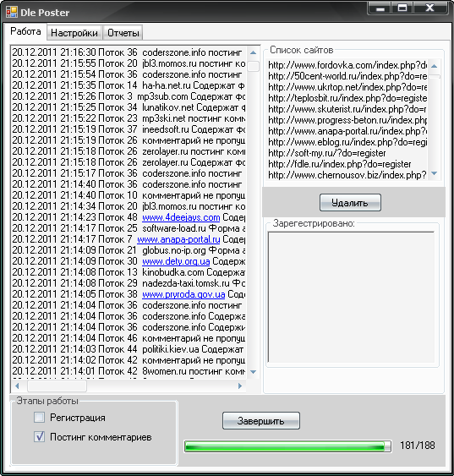Click the Dle Poster app icon in title bar
Viewport: 454px width, 476px height.
(x=12, y=12)
